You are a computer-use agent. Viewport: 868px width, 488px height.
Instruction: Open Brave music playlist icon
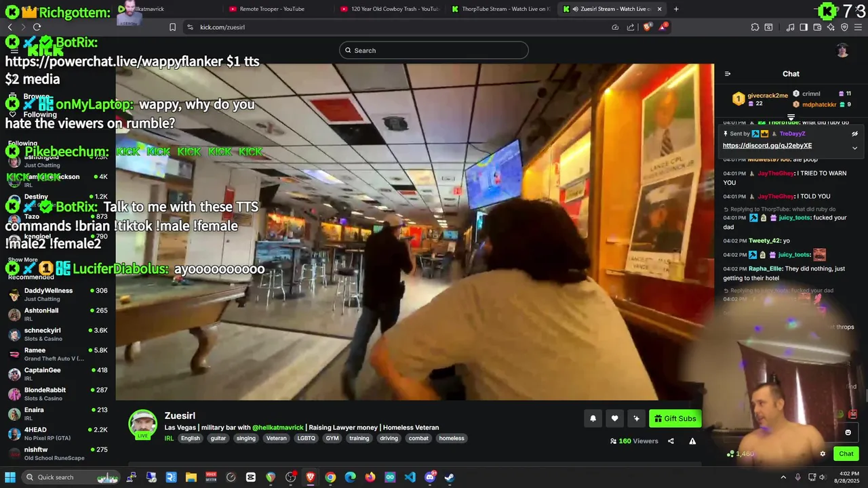[790, 27]
